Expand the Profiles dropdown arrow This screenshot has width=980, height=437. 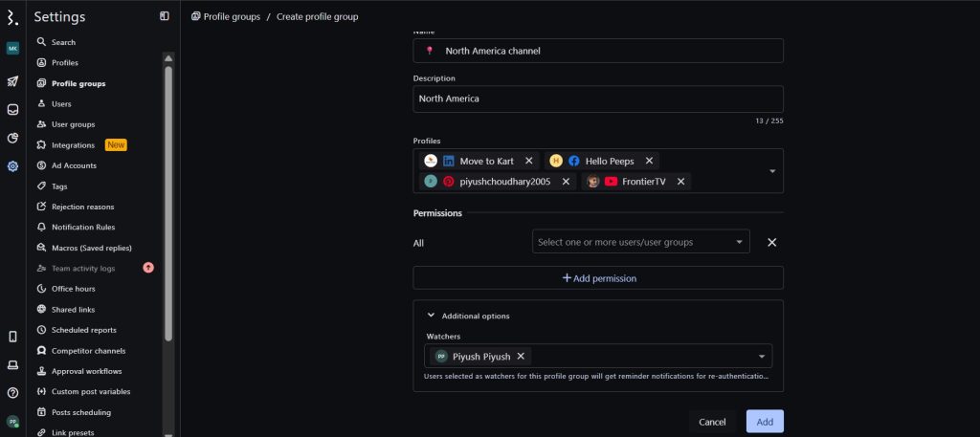[x=772, y=171]
